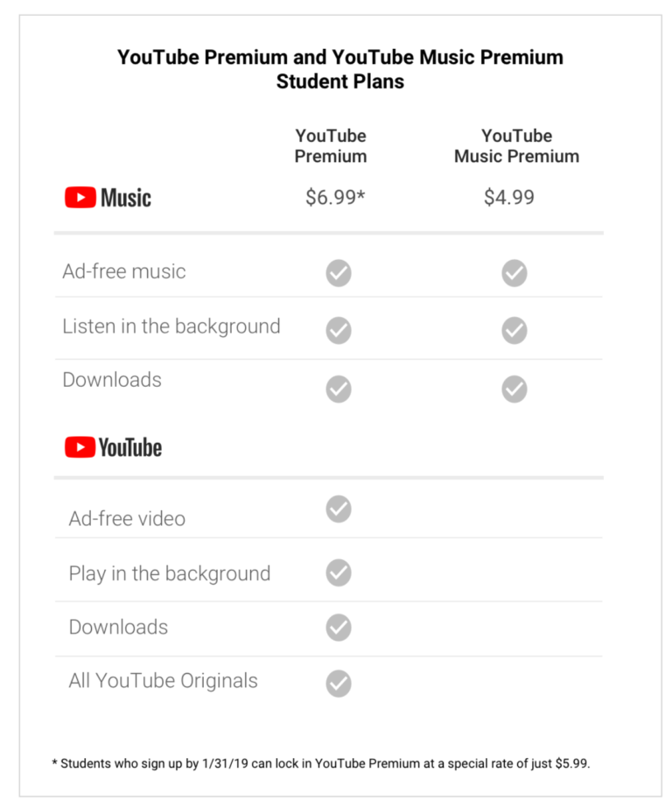672x807 pixels.
Task: Click the $6.99* price
Action: pos(334,197)
